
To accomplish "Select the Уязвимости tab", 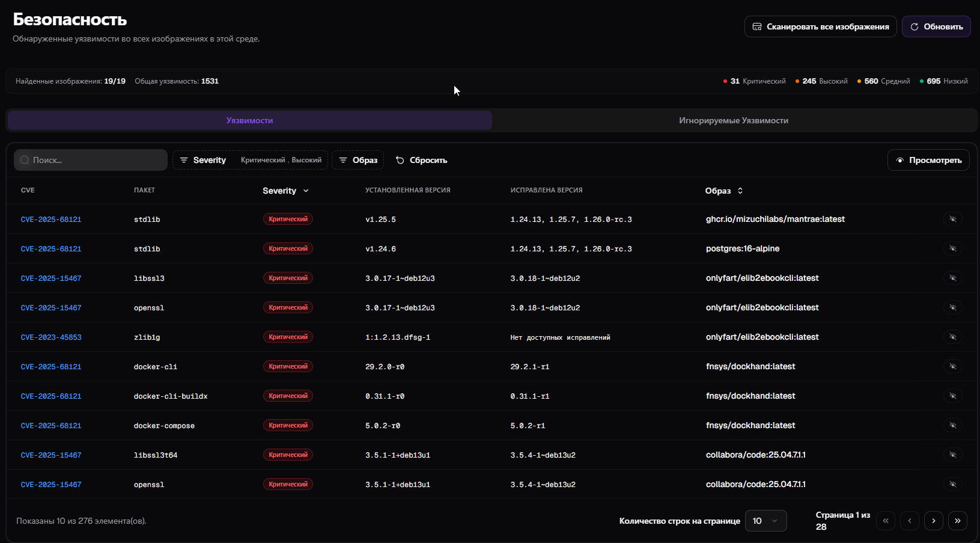I will point(249,120).
